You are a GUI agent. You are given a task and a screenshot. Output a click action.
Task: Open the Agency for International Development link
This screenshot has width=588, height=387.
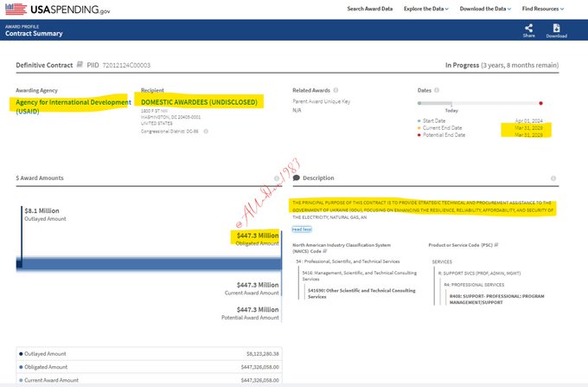73,102
